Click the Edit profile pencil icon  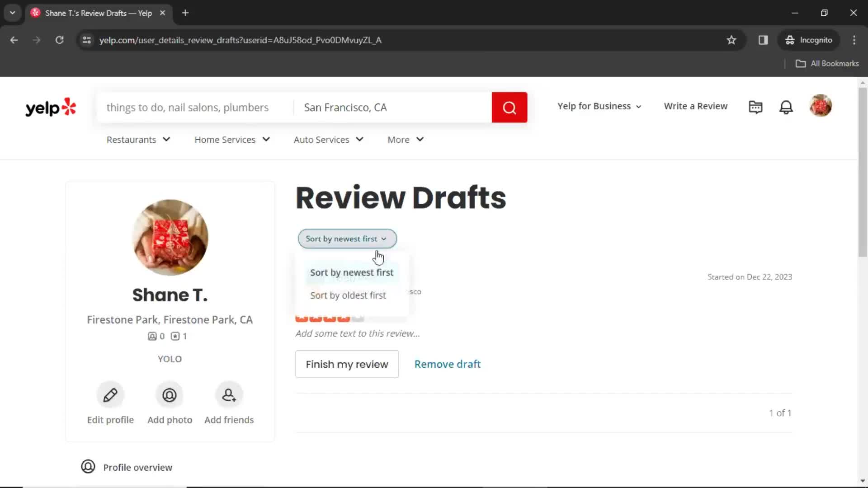110,394
